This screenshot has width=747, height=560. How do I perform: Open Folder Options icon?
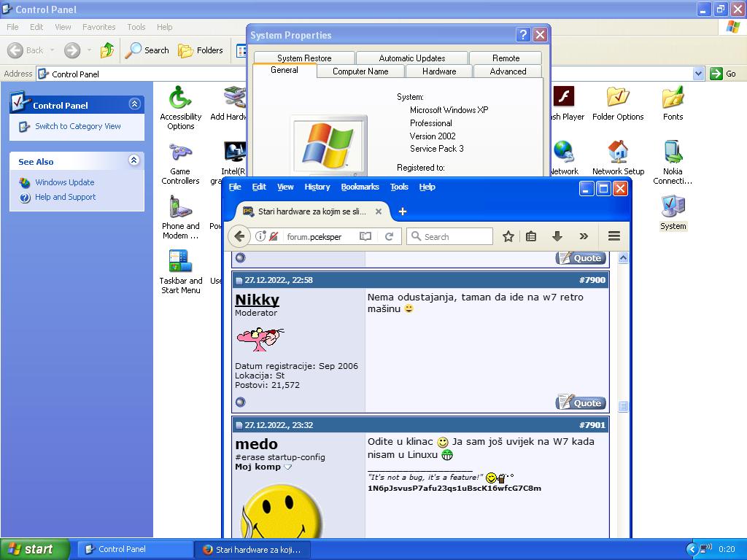(618, 104)
